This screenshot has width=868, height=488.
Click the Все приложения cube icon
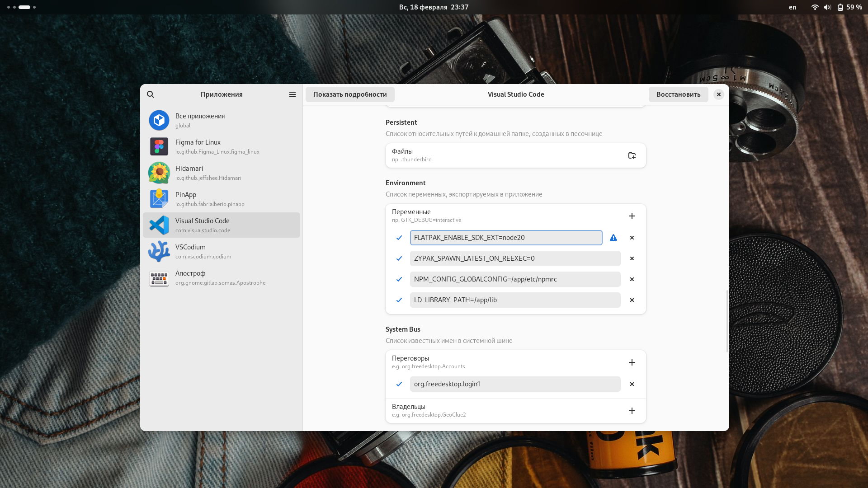tap(159, 120)
